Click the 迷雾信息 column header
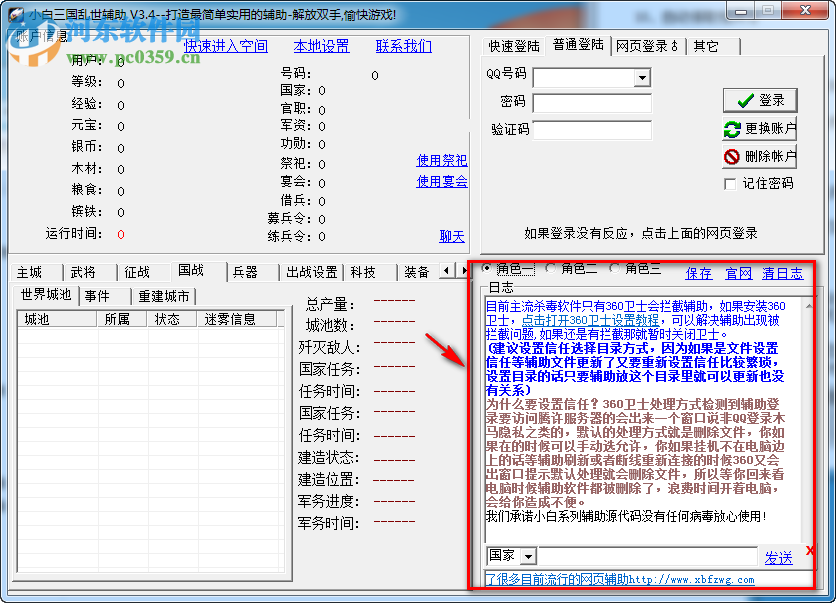The width and height of the screenshot is (836, 603). (237, 319)
